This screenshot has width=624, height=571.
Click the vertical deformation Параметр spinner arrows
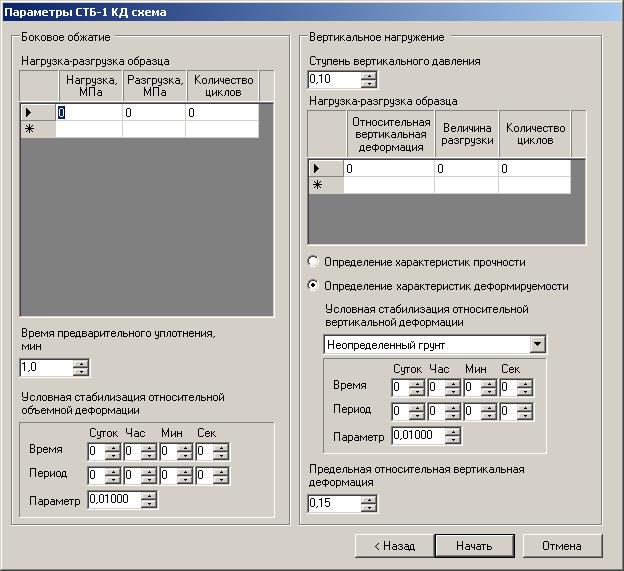[453, 436]
